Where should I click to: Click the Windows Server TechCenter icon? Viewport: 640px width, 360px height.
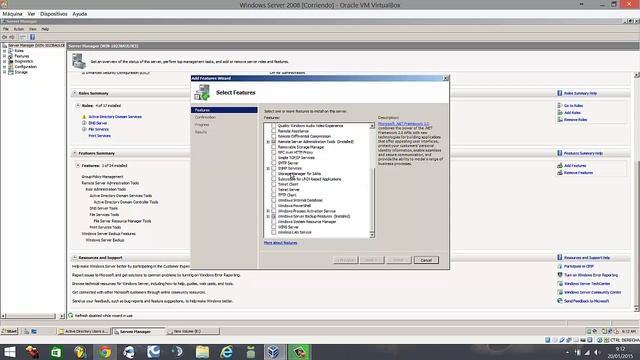point(560,283)
